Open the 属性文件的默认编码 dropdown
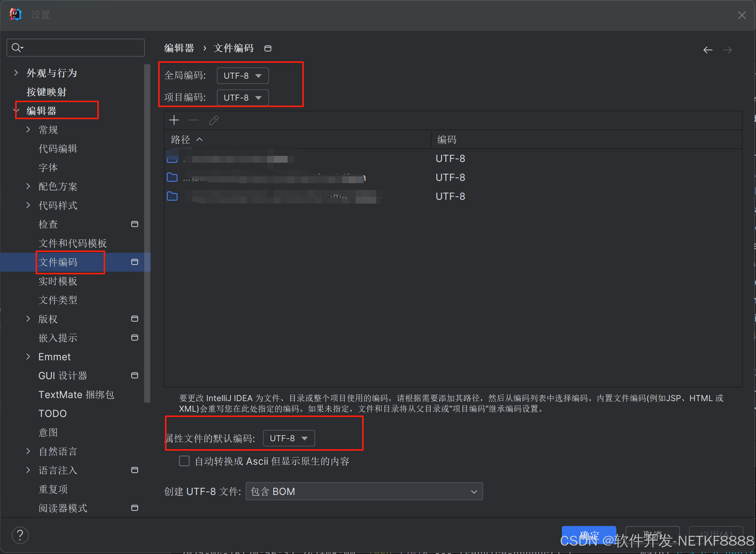 point(289,438)
